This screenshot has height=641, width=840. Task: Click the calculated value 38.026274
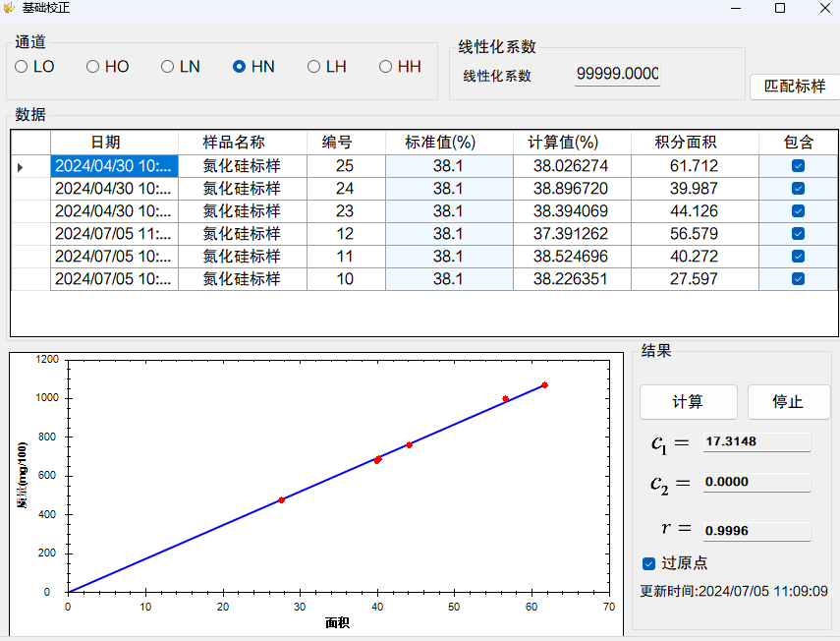pyautogui.click(x=572, y=166)
